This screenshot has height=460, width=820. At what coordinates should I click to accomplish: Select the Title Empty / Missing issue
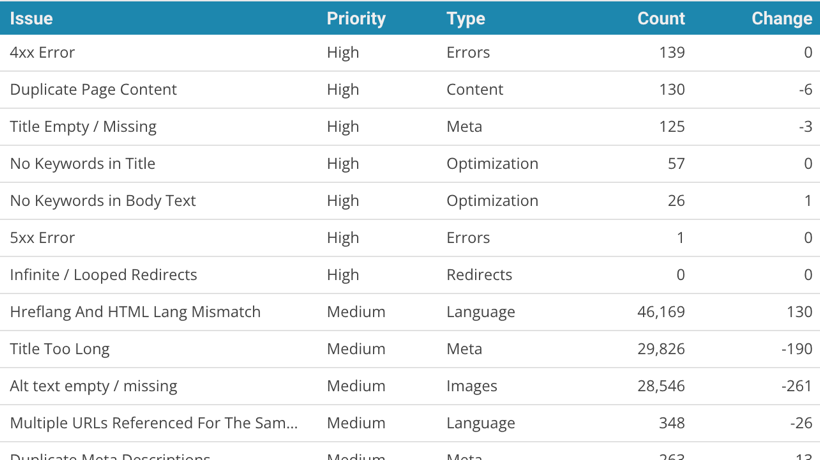tap(83, 126)
